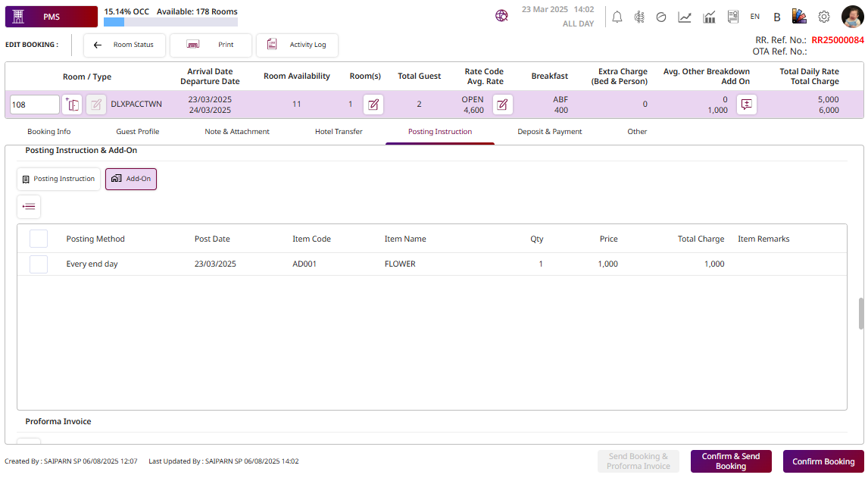Open the add-on breakdown details icon
This screenshot has height=478, width=868.
click(747, 105)
